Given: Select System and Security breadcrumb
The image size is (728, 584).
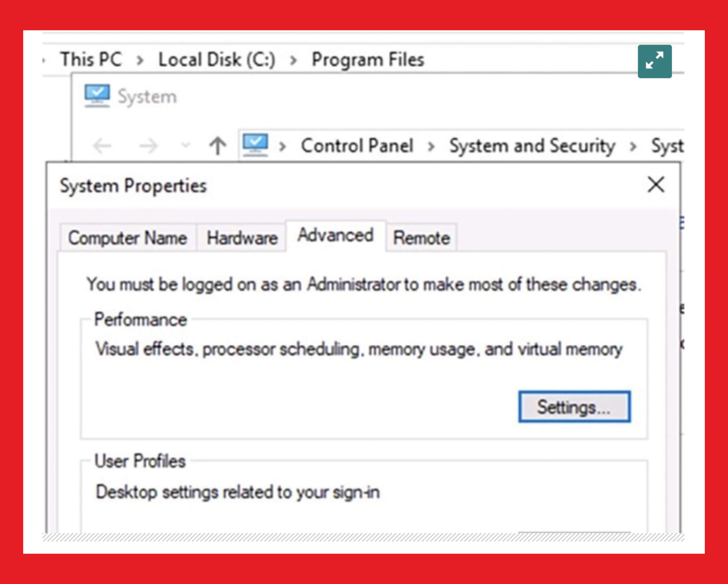Looking at the screenshot, I should click(x=532, y=146).
